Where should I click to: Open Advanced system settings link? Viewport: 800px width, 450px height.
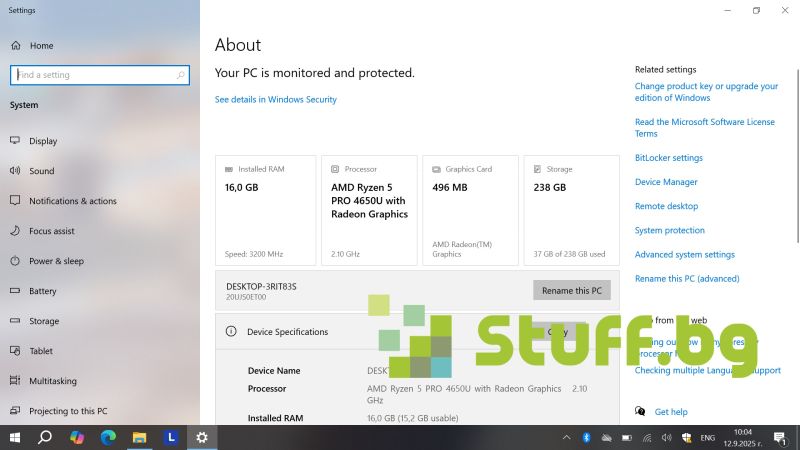click(685, 255)
